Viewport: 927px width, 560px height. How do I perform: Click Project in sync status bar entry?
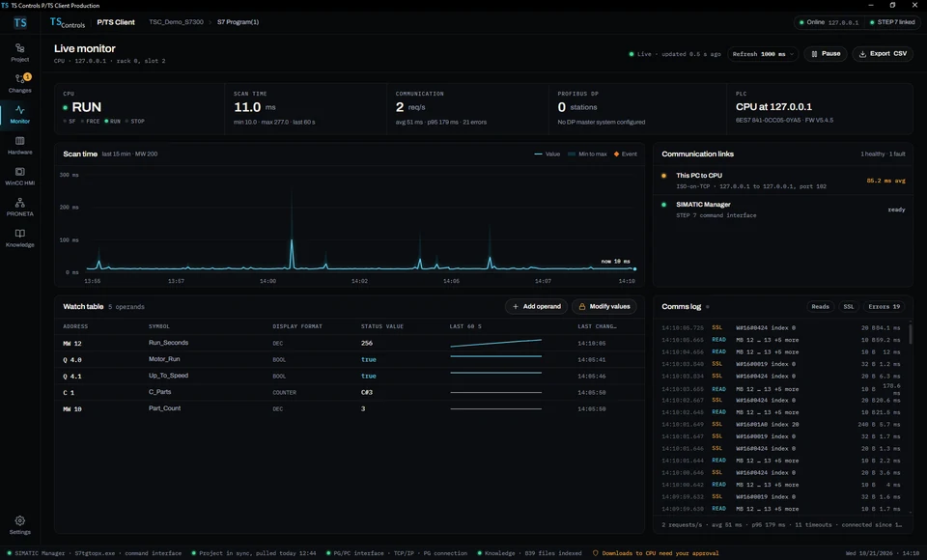coord(254,553)
